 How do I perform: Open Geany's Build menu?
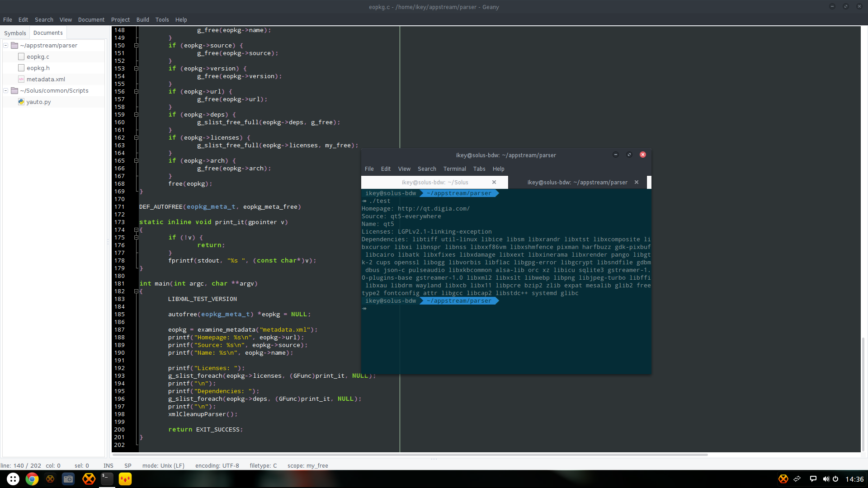coord(142,19)
